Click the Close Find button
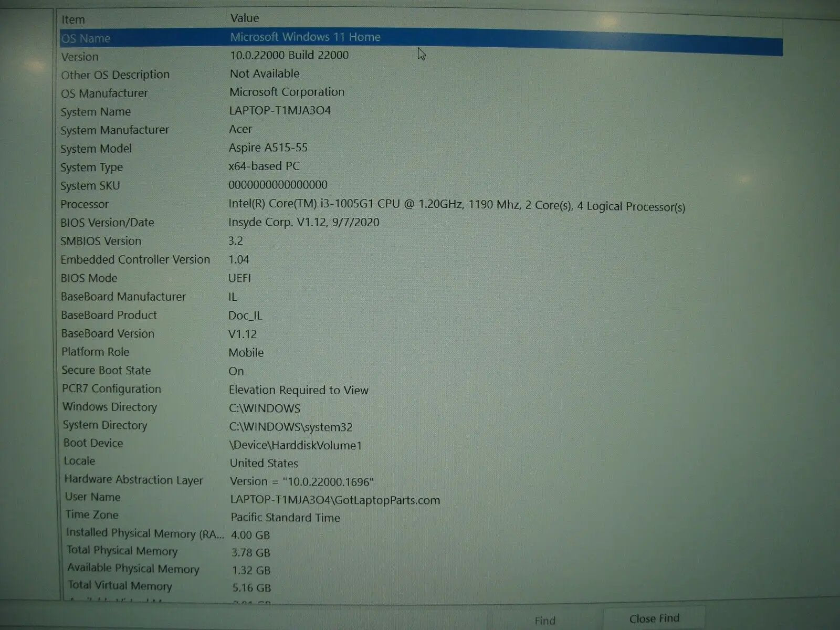The width and height of the screenshot is (840, 630). click(654, 619)
